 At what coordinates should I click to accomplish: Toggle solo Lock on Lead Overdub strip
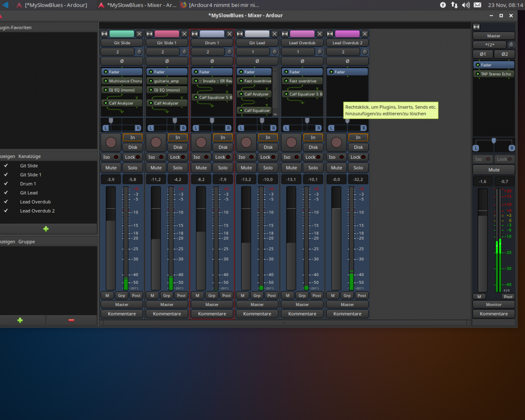click(x=313, y=157)
